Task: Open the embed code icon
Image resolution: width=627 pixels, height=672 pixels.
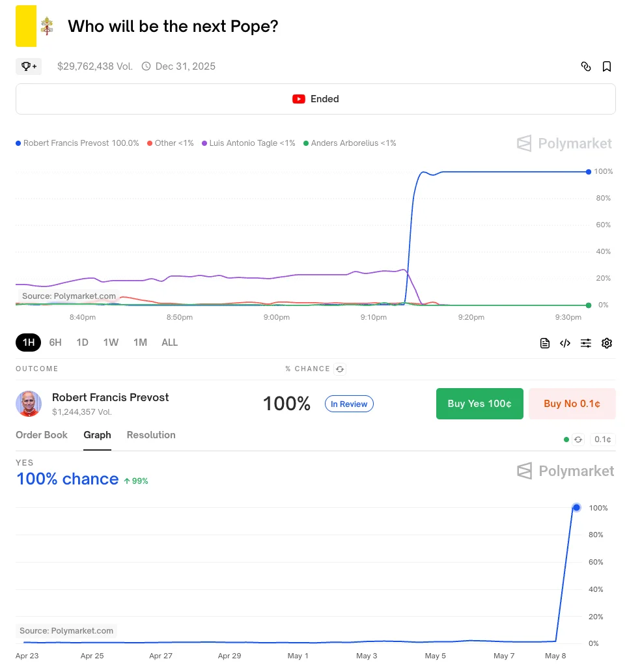Action: [565, 343]
